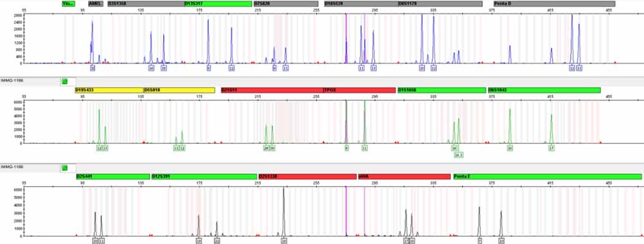Viewport: 644px width, 244px height.
Task: Click allele label 13 under Penta D
Action: pos(579,68)
